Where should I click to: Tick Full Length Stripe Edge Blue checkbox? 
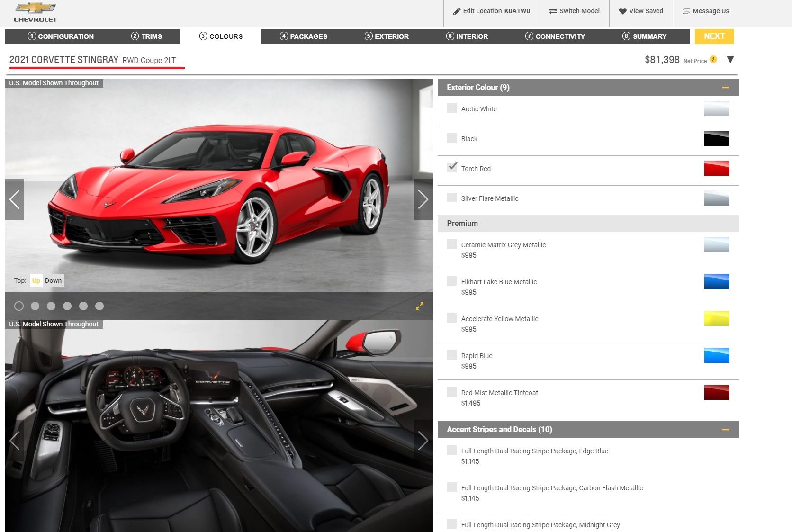(452, 451)
